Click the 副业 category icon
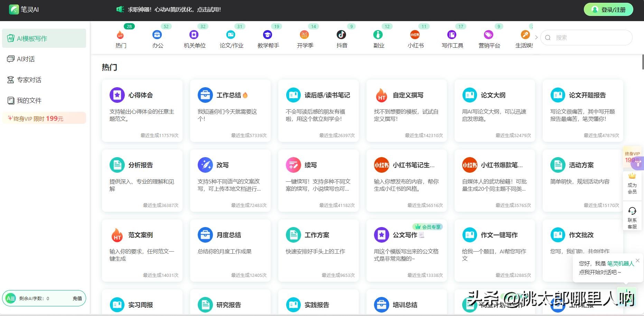The height and width of the screenshot is (316, 644). tap(378, 35)
